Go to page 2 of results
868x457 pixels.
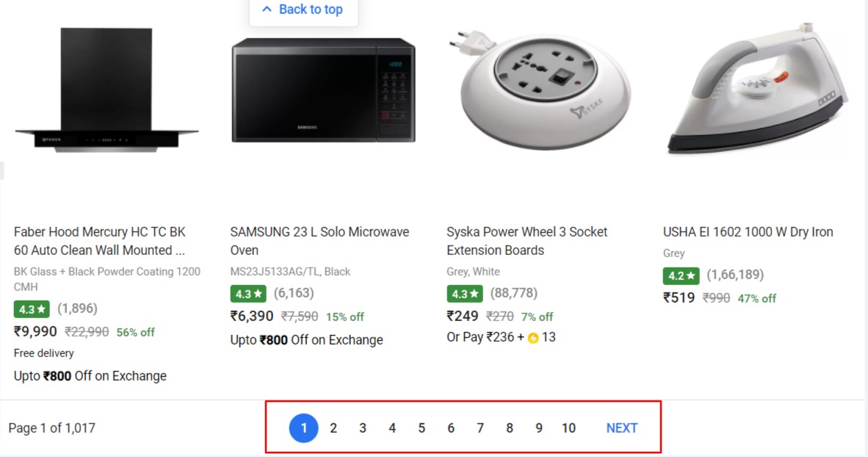tap(333, 428)
